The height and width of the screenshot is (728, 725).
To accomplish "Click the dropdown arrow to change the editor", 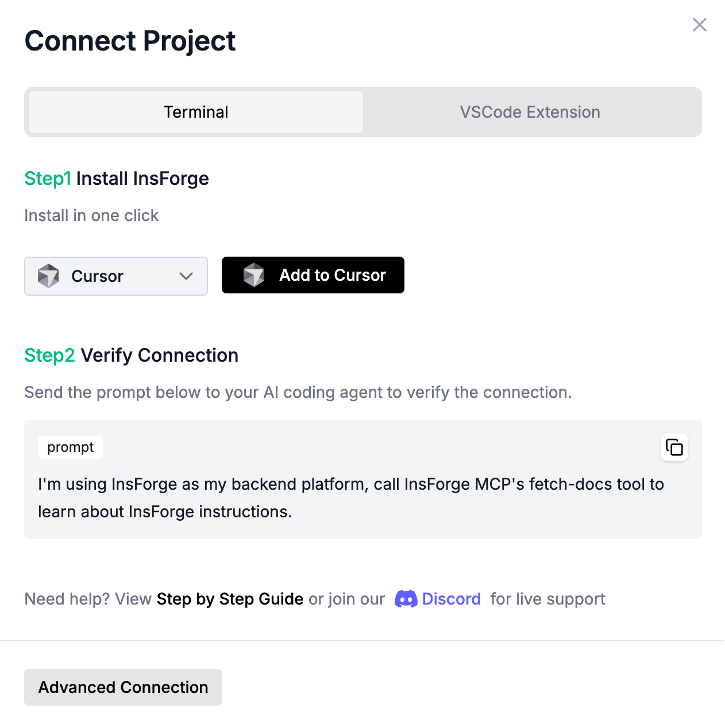I will [186, 276].
